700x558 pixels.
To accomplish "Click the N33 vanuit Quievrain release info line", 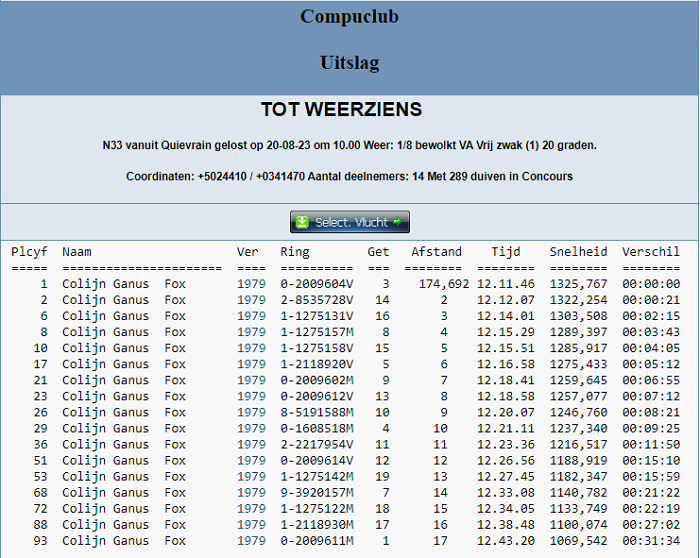I will pos(350,146).
